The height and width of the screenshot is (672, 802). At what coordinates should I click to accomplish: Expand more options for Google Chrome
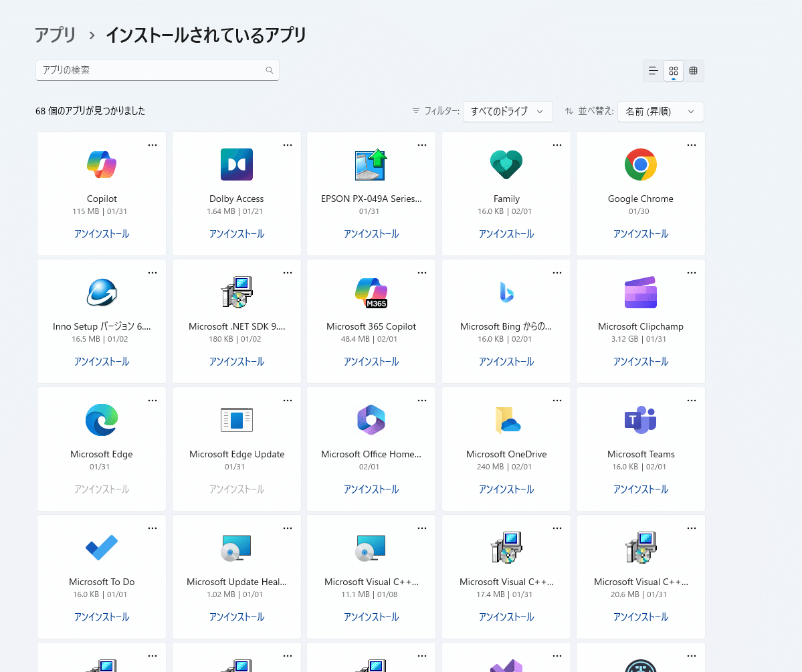[x=691, y=144]
